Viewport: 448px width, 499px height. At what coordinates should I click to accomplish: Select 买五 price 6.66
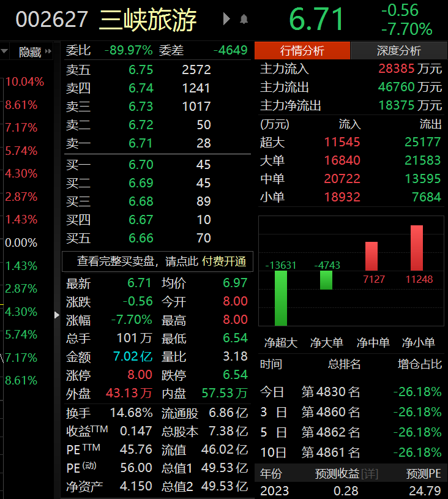click(x=141, y=238)
